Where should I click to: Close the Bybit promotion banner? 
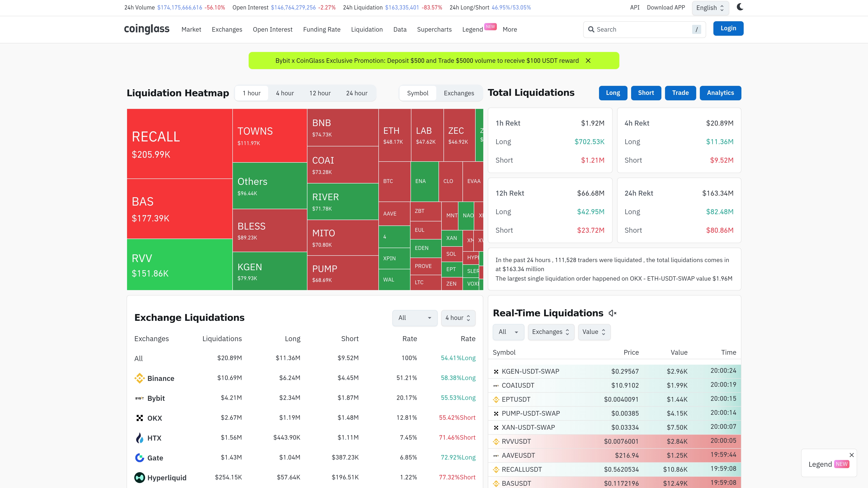tap(588, 61)
